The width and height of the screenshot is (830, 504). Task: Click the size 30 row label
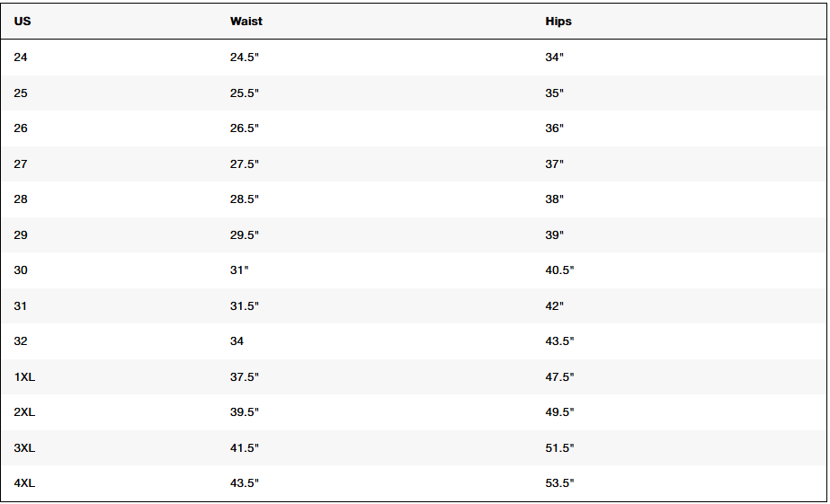(21, 270)
